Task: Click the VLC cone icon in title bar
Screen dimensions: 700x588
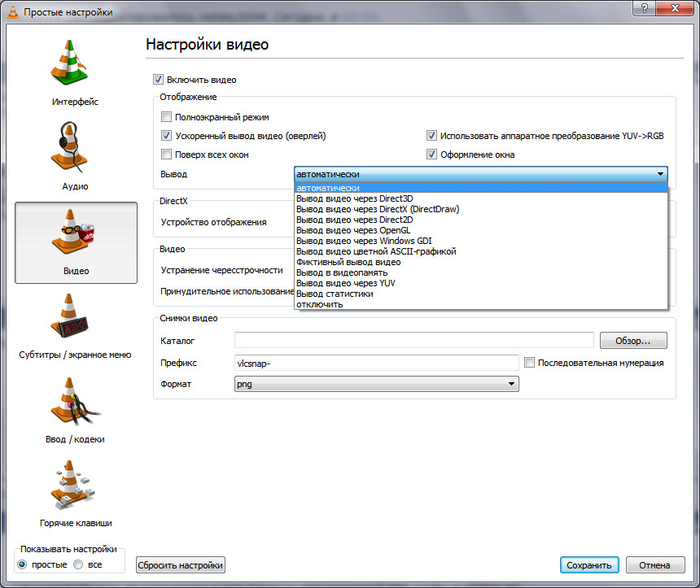Action: 13,12
